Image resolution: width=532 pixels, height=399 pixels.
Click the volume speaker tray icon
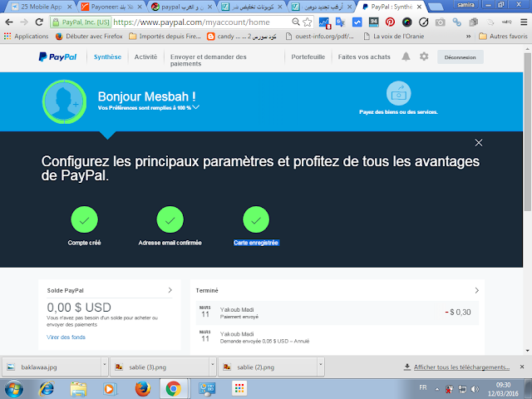coord(475,389)
